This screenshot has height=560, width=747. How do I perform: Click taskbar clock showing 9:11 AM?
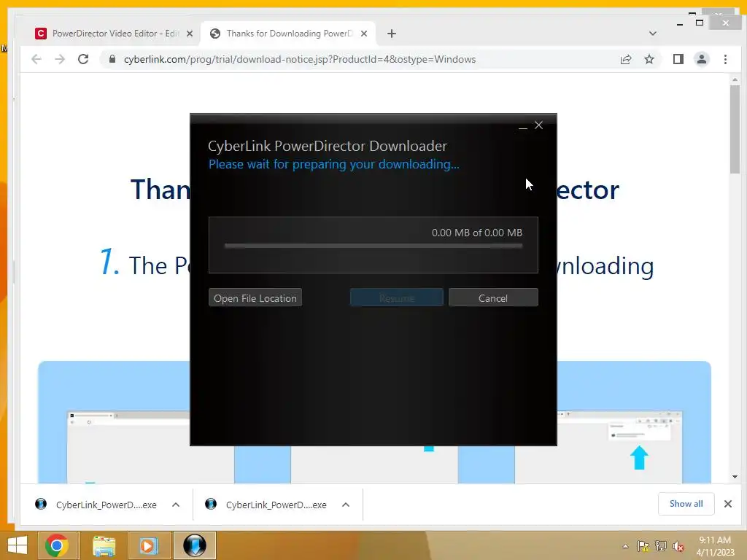click(x=715, y=546)
